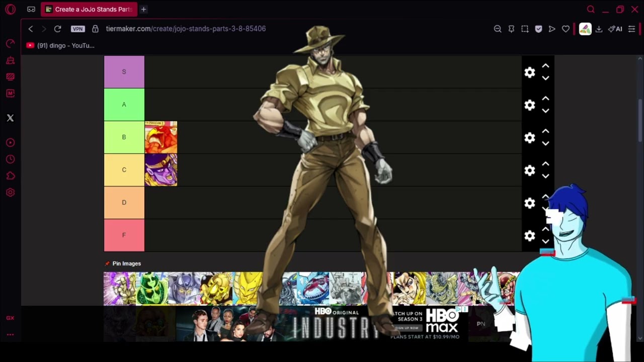This screenshot has width=644, height=362.
Task: Move F tier row down arrow
Action: pyautogui.click(x=545, y=241)
